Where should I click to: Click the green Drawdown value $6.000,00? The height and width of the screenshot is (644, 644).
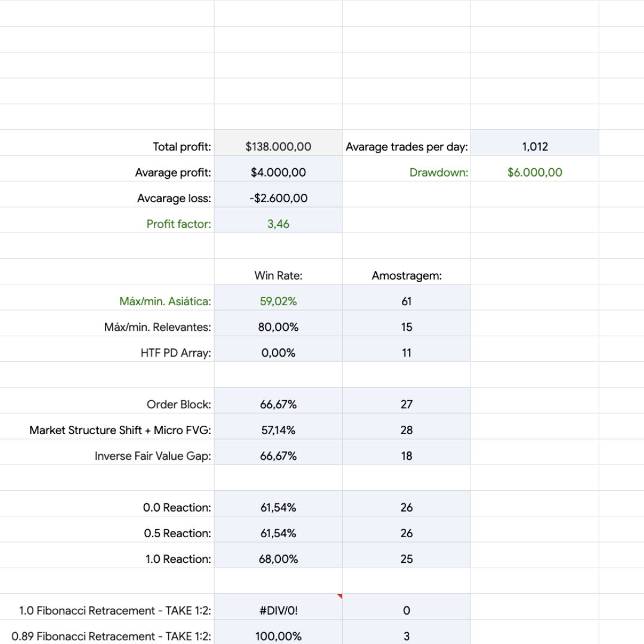(534, 172)
